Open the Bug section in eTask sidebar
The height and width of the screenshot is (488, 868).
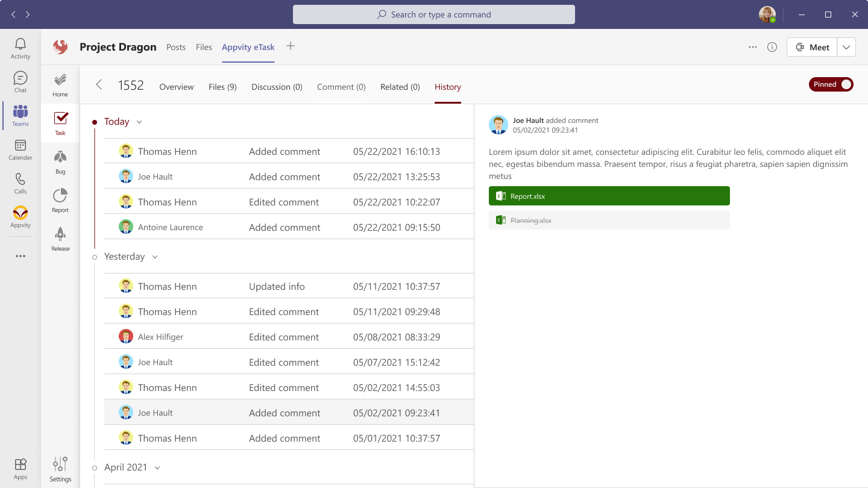point(60,160)
